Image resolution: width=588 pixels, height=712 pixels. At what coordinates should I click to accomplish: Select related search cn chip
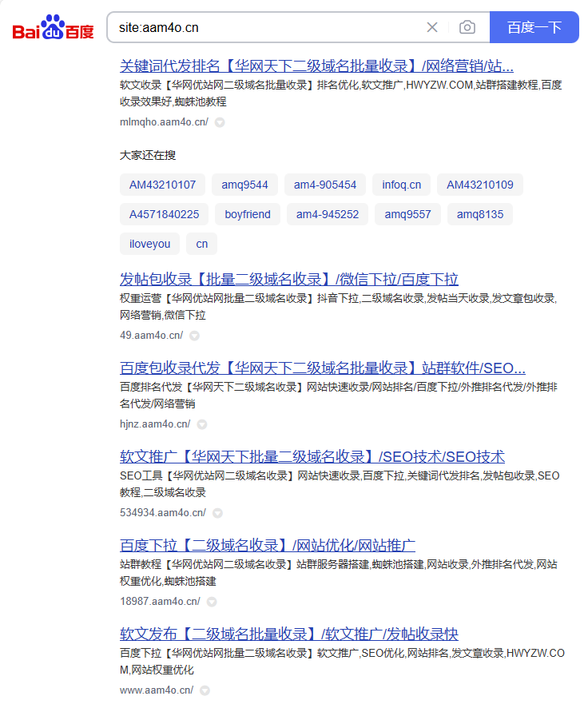[202, 244]
